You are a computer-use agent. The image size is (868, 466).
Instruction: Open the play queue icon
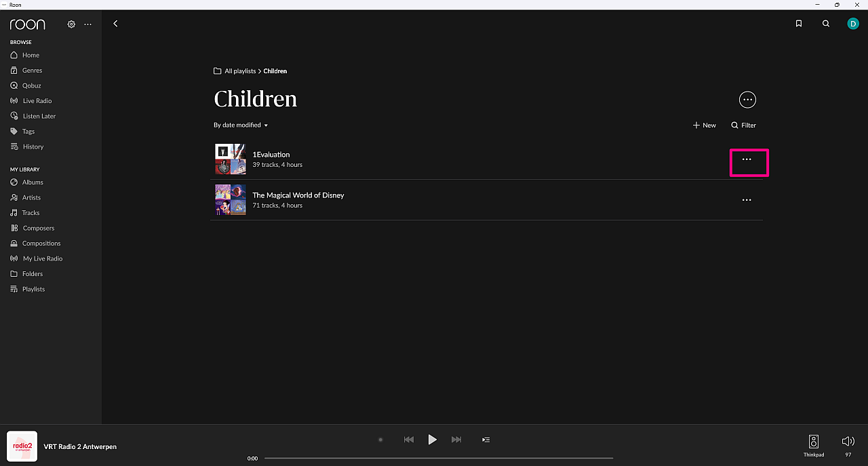[486, 440]
